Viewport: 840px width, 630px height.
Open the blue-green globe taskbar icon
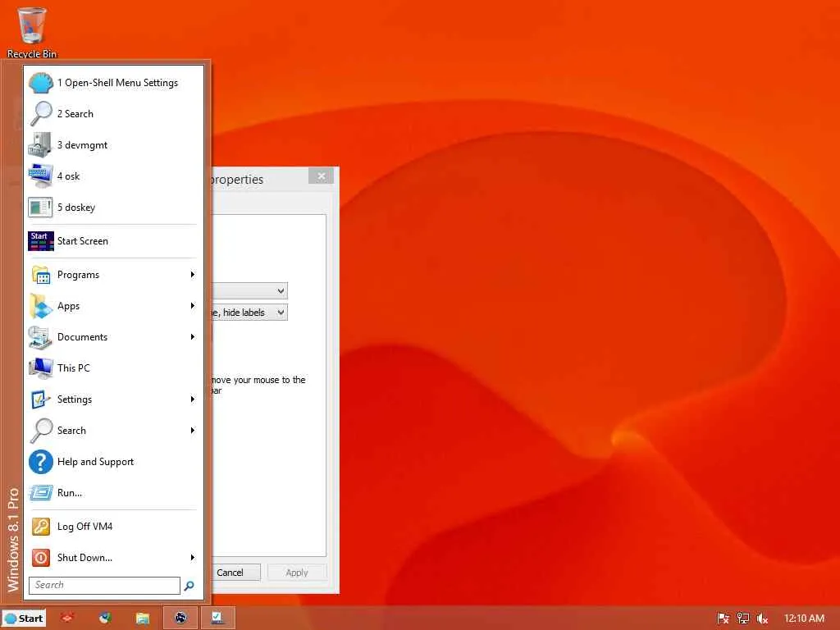pos(105,618)
